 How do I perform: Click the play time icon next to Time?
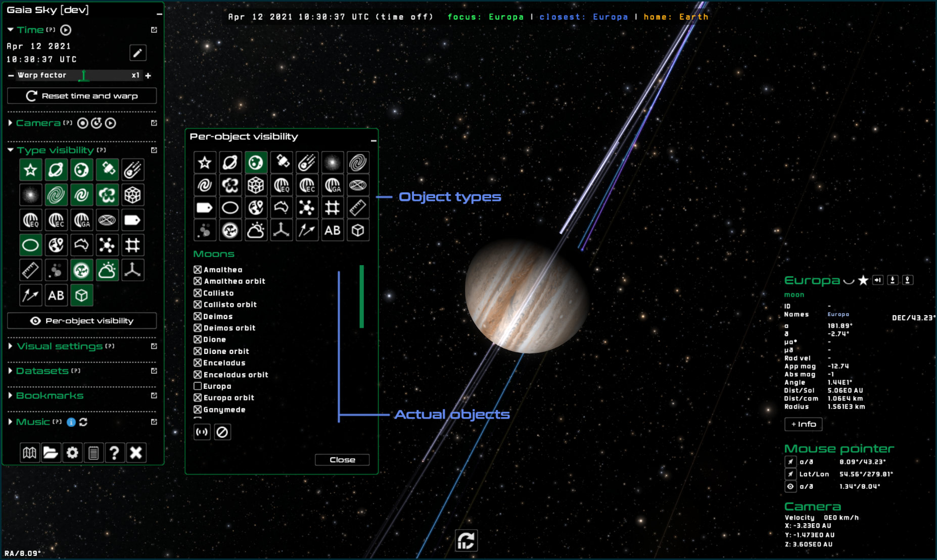(66, 30)
